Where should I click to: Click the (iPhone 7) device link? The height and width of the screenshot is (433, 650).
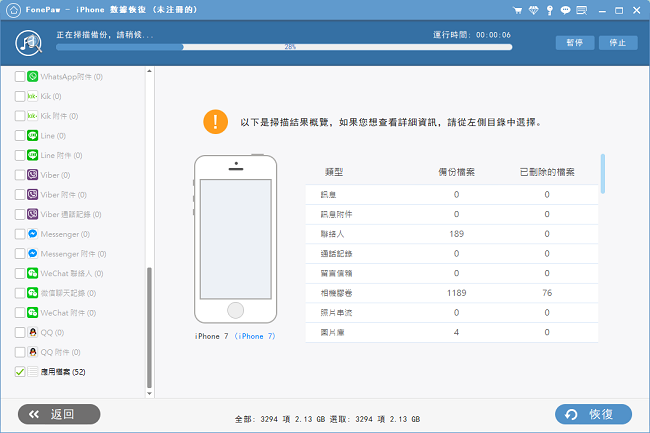(255, 336)
